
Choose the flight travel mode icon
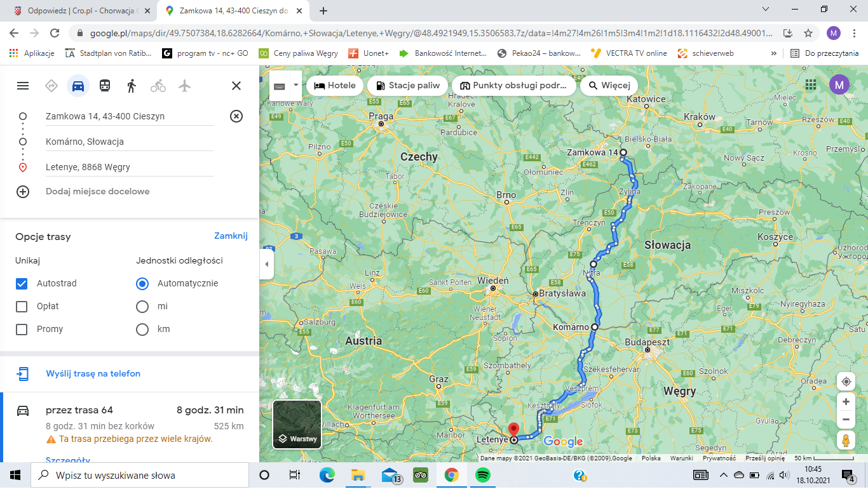click(x=185, y=86)
